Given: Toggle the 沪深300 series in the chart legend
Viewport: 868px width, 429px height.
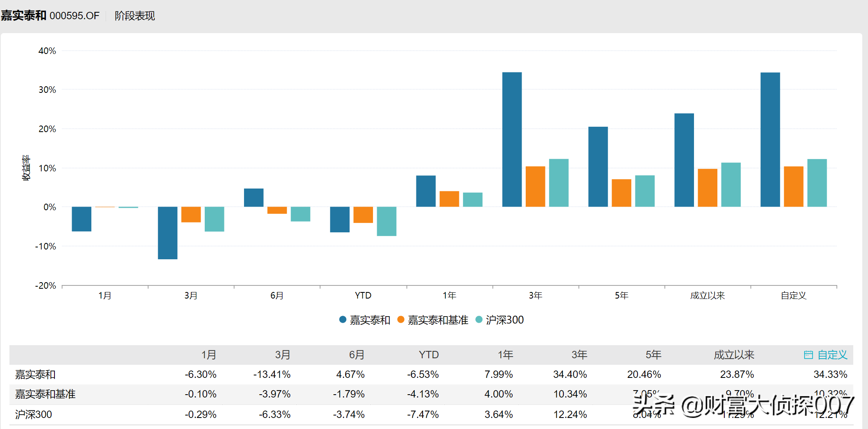Looking at the screenshot, I should [x=500, y=320].
